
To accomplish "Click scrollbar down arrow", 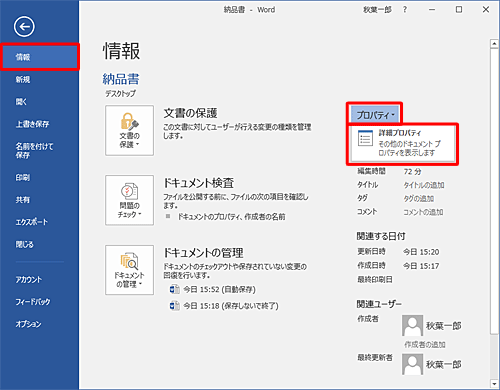I will pos(494,384).
